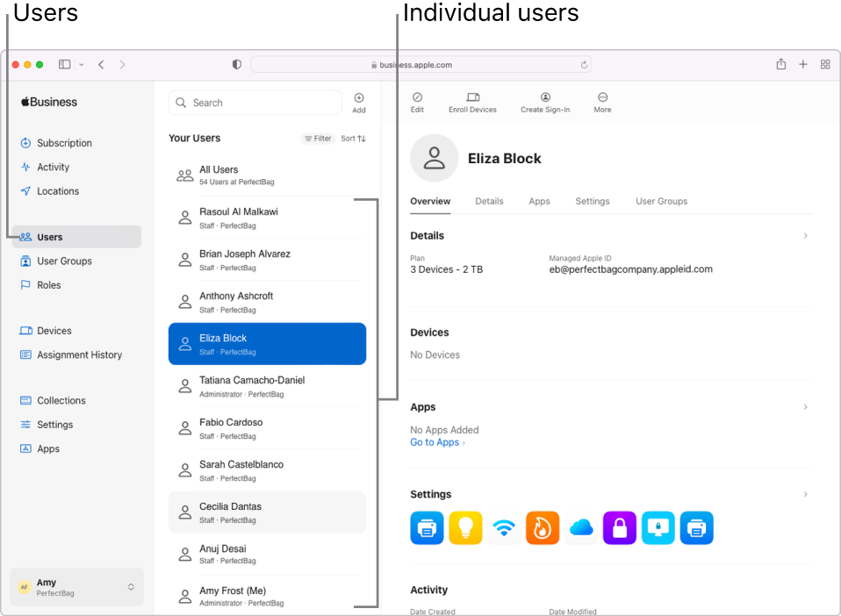
Task: Open the User Groups tab
Action: [661, 201]
